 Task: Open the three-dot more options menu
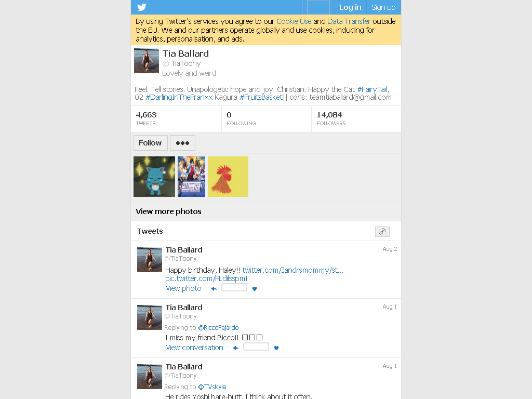coord(182,143)
